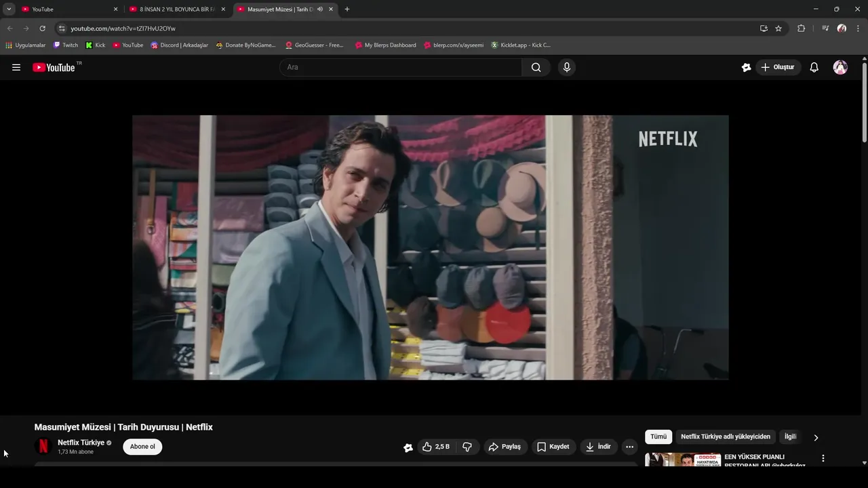
Task: Click the sparkle icon beside Oluştur
Action: click(746, 67)
